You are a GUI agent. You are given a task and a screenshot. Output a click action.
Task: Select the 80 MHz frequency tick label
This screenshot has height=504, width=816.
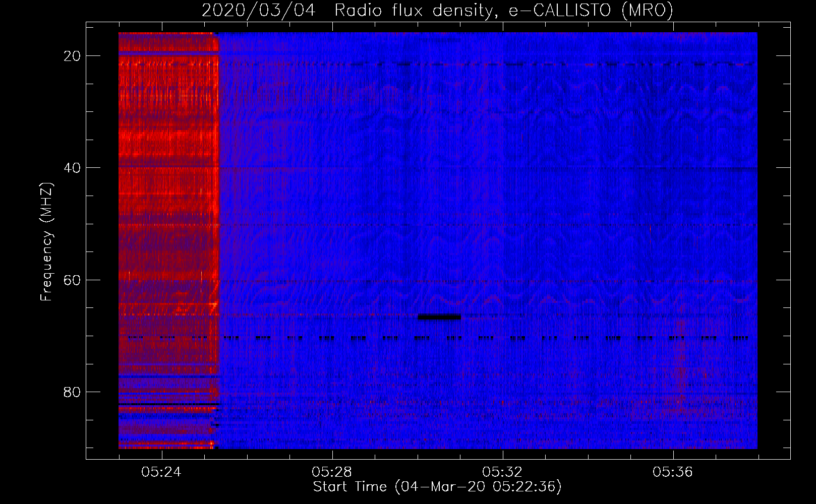click(x=72, y=392)
